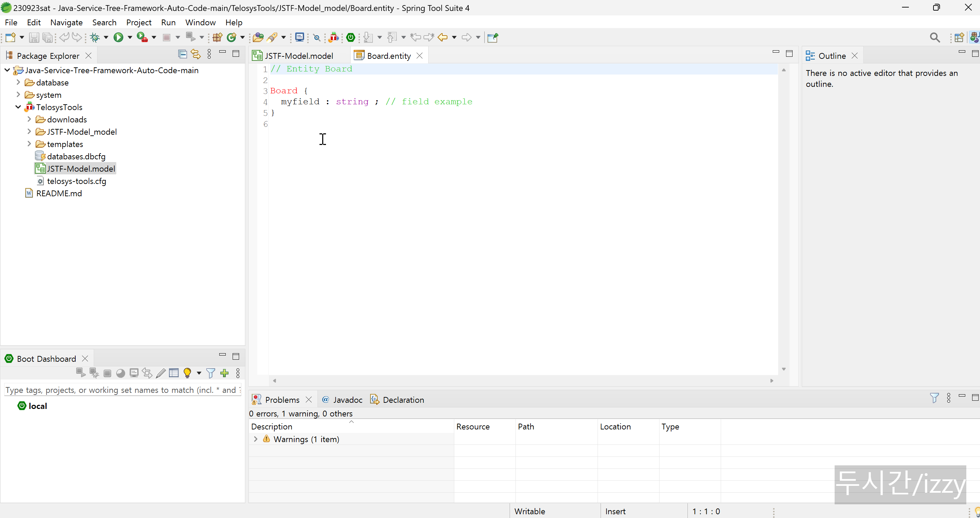Click the Back yellow arrow in toolbar
Viewport: 980px width, 518px height.
point(442,37)
